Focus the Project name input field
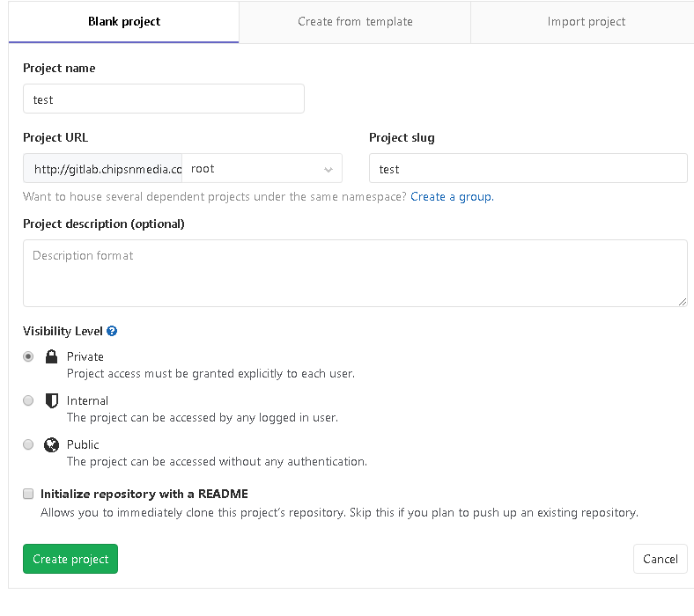This screenshot has height=616, width=694. (164, 99)
